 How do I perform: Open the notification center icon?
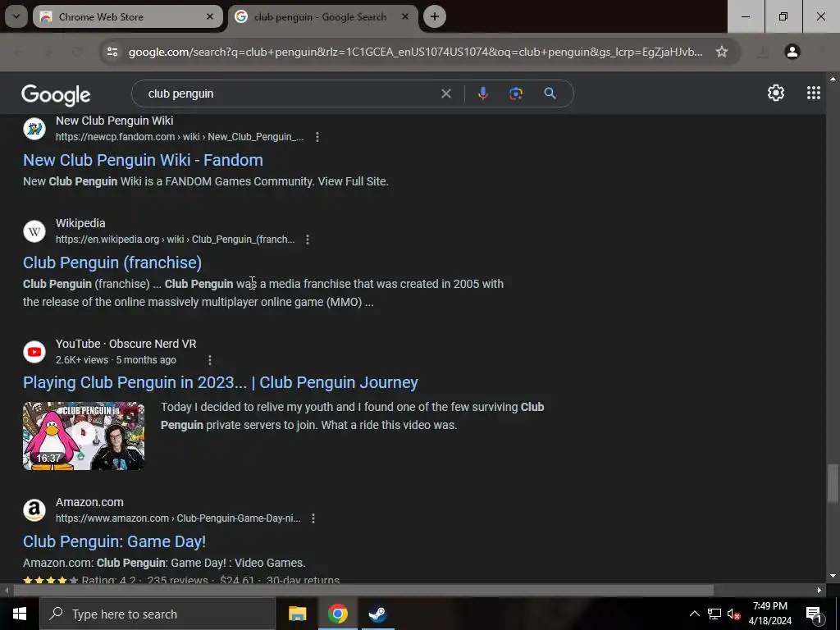tap(814, 614)
